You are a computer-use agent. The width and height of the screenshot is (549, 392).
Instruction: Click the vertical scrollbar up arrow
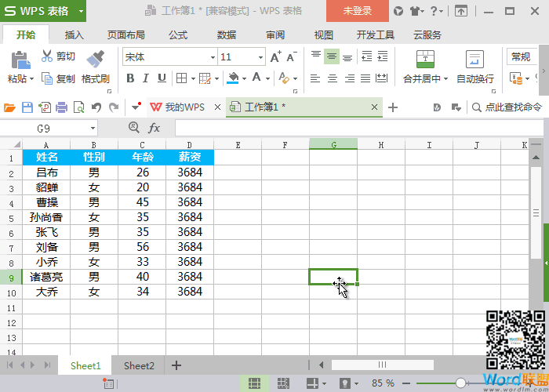point(536,157)
